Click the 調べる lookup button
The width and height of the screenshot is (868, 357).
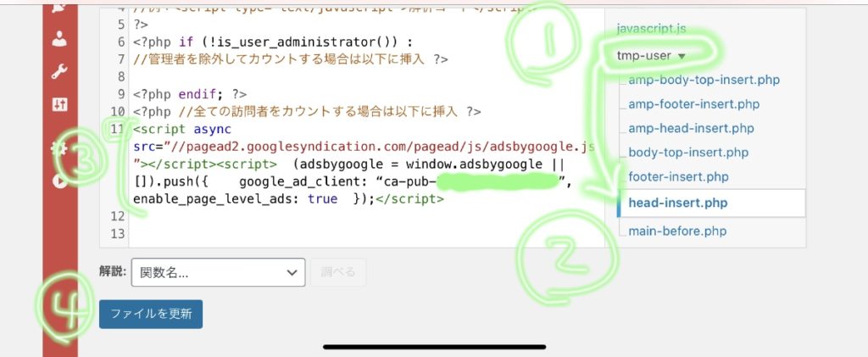[338, 272]
